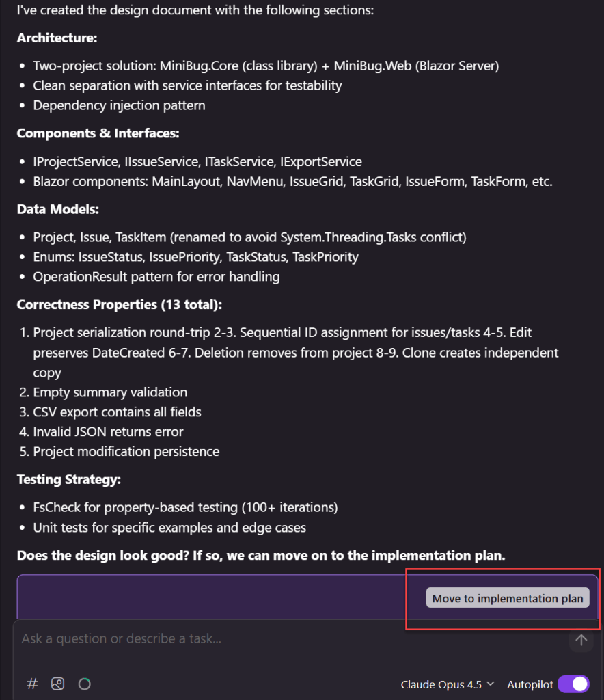
Task: Click the 'CSV export contains all fields' item
Action: 117,412
